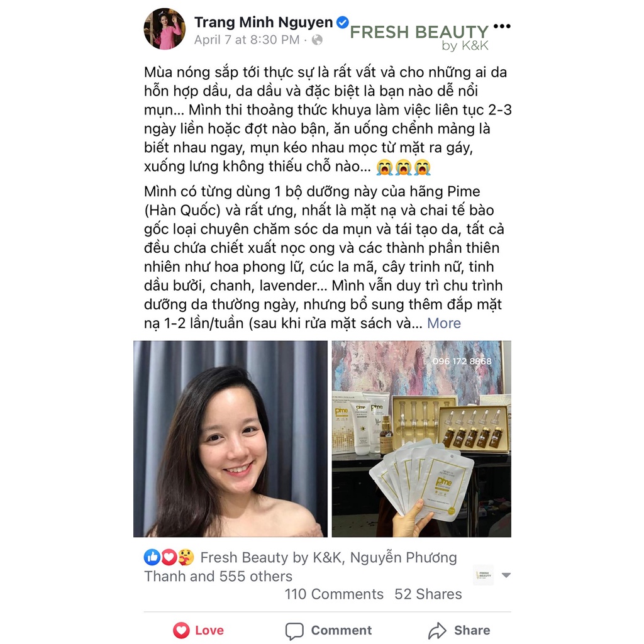Expand the commenting-as dropdown arrow
This screenshot has width=644, height=644.
coord(506,575)
